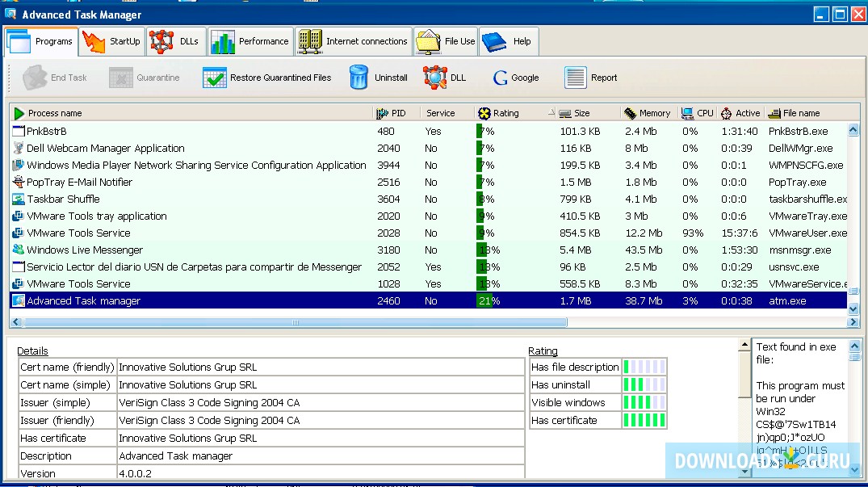The image size is (868, 487).
Task: Sort by the Active column header
Action: (x=741, y=113)
